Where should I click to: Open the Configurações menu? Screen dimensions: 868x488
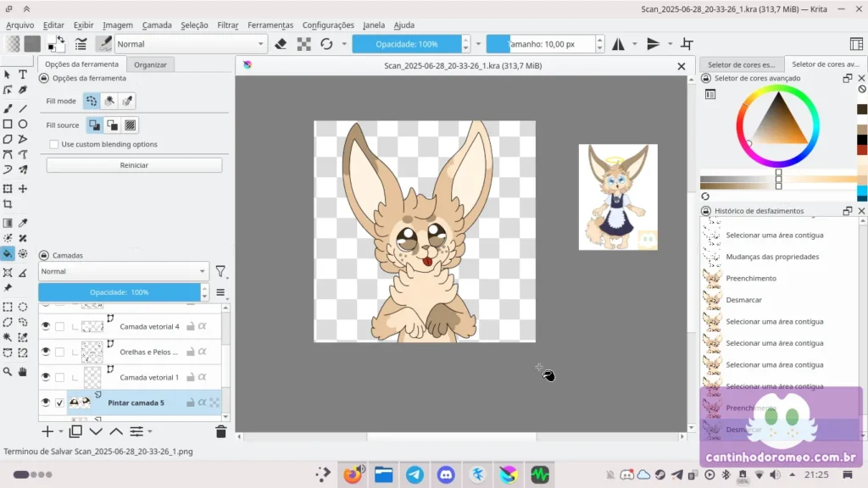(328, 25)
